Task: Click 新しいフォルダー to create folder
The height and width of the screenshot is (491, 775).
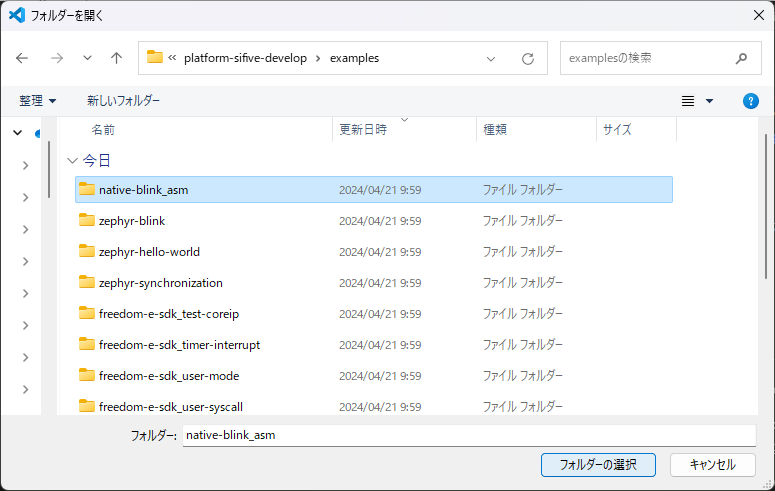Action: click(123, 101)
